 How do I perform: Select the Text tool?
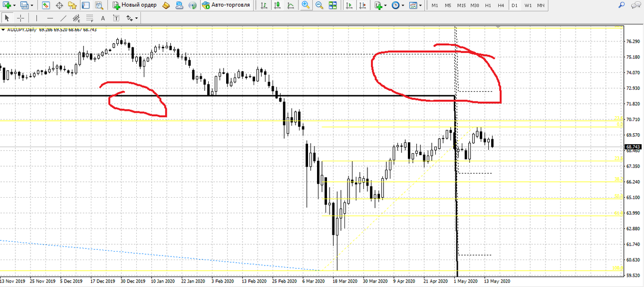[103, 18]
